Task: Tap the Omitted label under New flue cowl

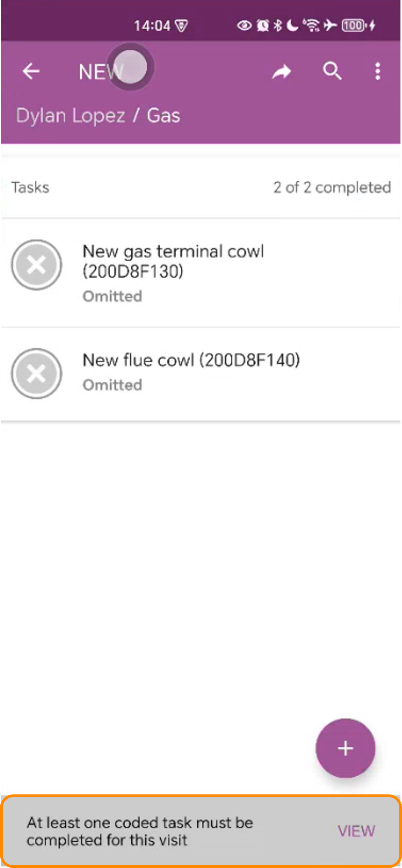Action: (113, 385)
